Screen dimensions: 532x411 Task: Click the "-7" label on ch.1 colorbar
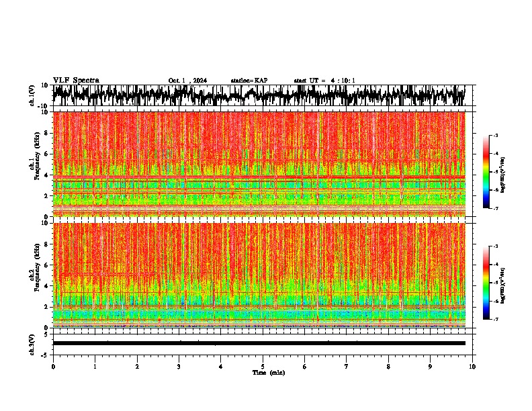point(495,208)
